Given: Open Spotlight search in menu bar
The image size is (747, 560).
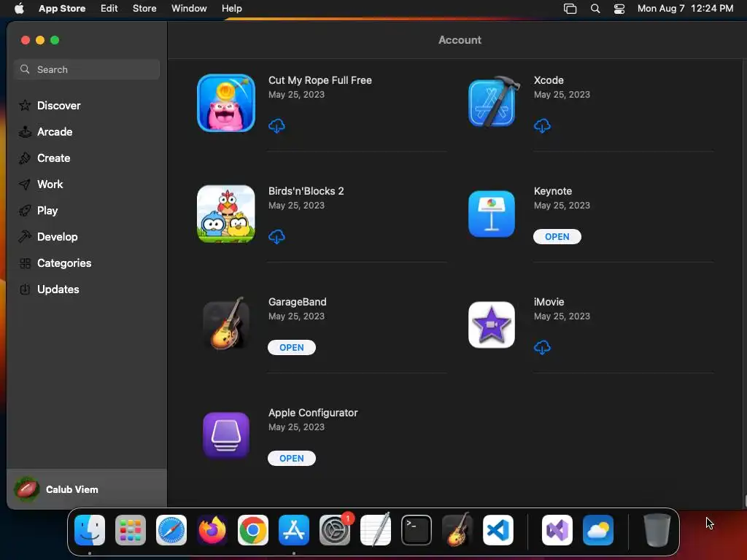Looking at the screenshot, I should 595,8.
